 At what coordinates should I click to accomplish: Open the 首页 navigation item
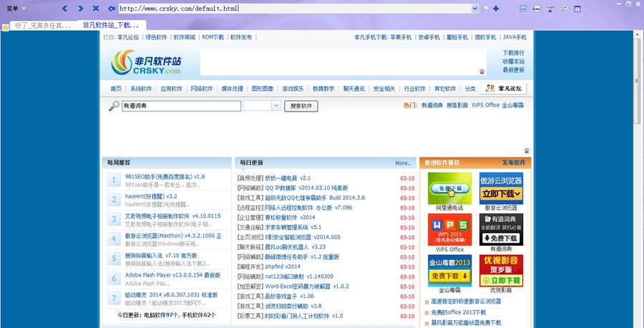116,88
